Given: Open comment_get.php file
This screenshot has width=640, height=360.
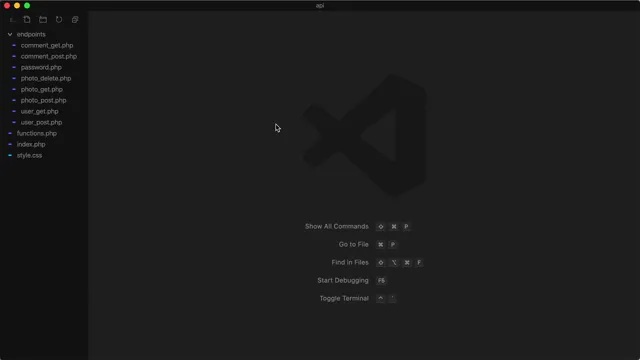Looking at the screenshot, I should (47, 45).
